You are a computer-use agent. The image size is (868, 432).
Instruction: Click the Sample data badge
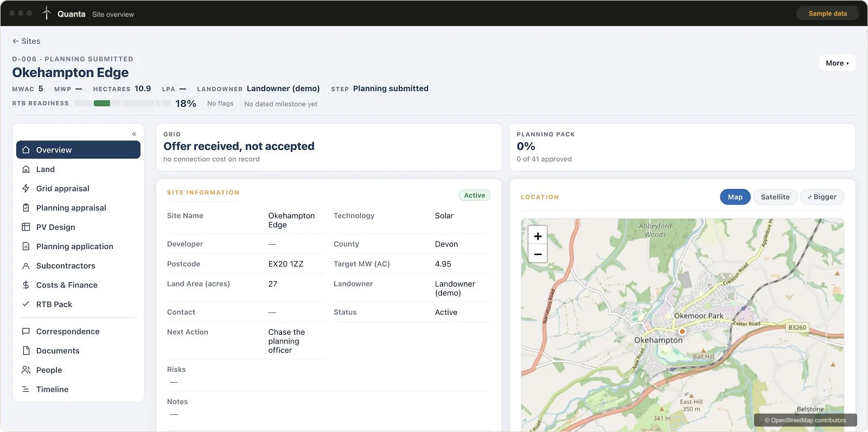pos(827,14)
